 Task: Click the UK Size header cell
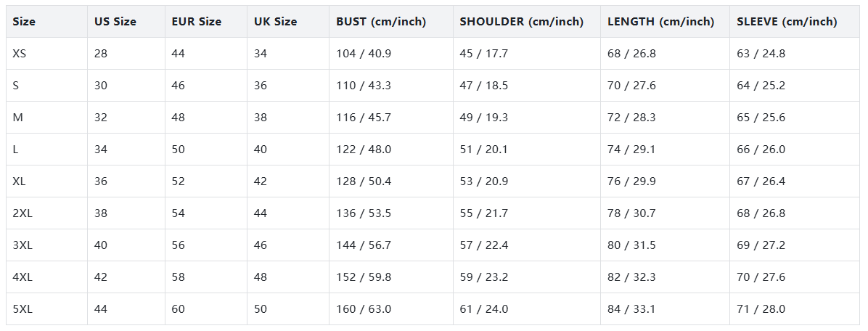tap(275, 22)
